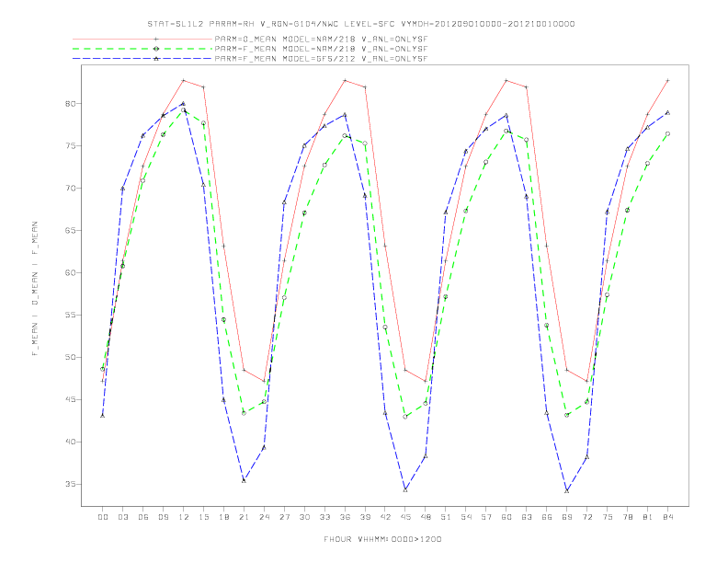Click the red solid legend line sample

(x=142, y=39)
